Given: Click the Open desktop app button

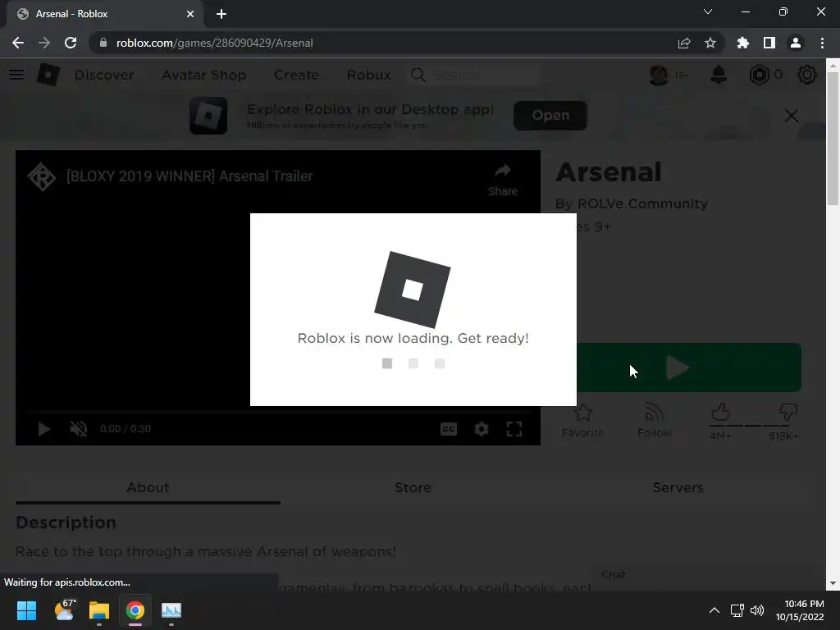Looking at the screenshot, I should (x=550, y=115).
